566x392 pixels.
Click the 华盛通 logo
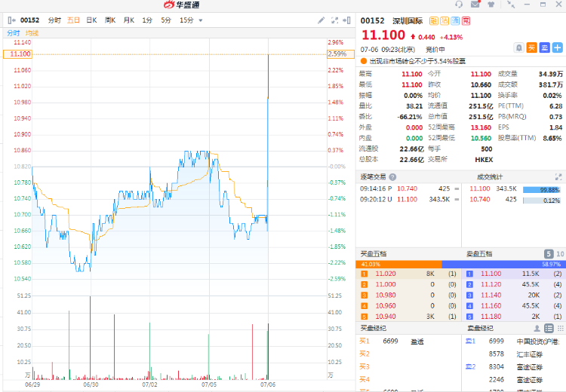tap(182, 5)
